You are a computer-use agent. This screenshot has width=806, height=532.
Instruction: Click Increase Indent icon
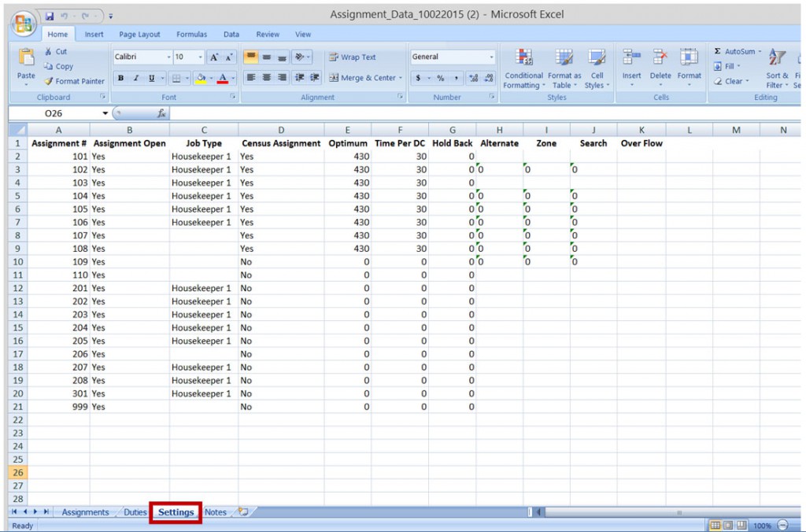[x=315, y=78]
